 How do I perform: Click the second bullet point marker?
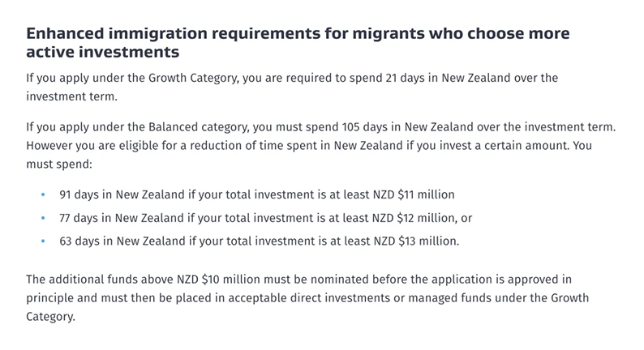coord(43,219)
